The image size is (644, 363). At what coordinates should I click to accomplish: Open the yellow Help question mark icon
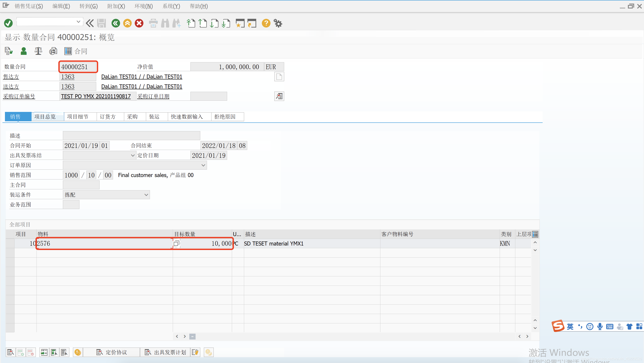pos(266,23)
